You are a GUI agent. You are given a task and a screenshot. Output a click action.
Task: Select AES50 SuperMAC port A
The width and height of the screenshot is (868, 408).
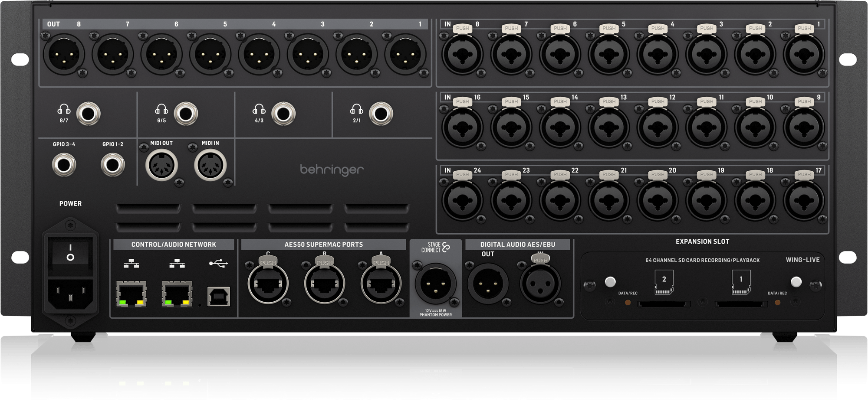point(381,284)
